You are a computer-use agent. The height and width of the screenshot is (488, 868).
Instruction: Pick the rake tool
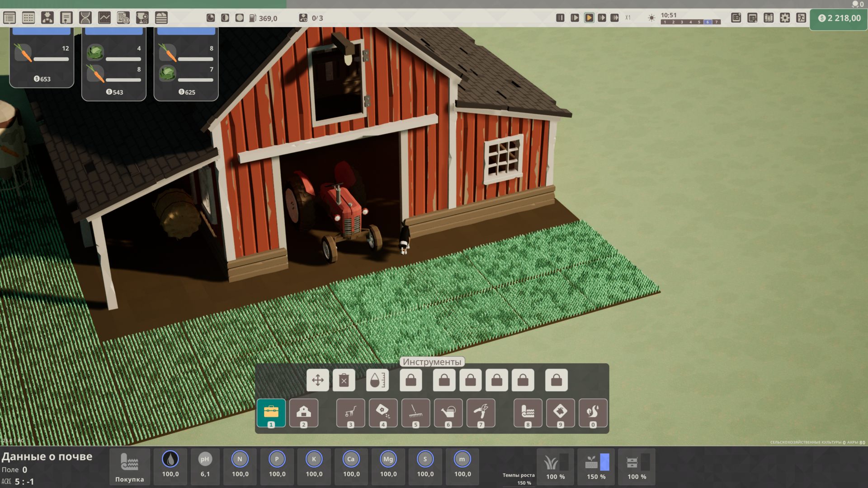[x=415, y=412]
